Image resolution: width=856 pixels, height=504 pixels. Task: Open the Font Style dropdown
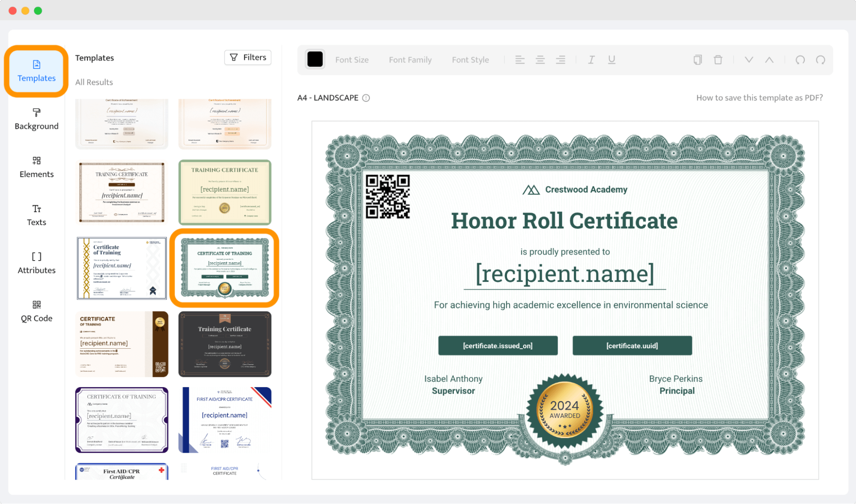pyautogui.click(x=470, y=60)
